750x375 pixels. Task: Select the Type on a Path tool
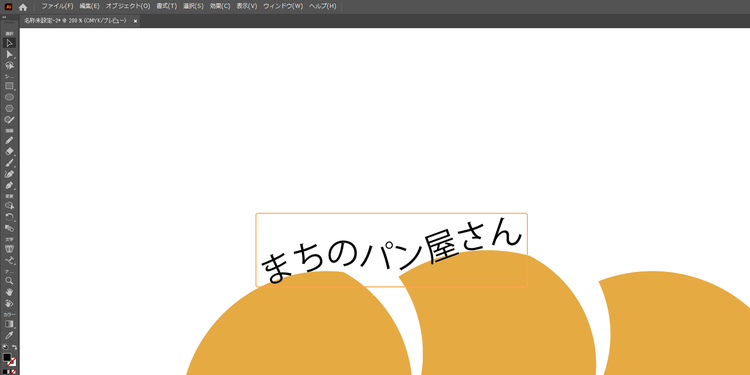point(9,260)
